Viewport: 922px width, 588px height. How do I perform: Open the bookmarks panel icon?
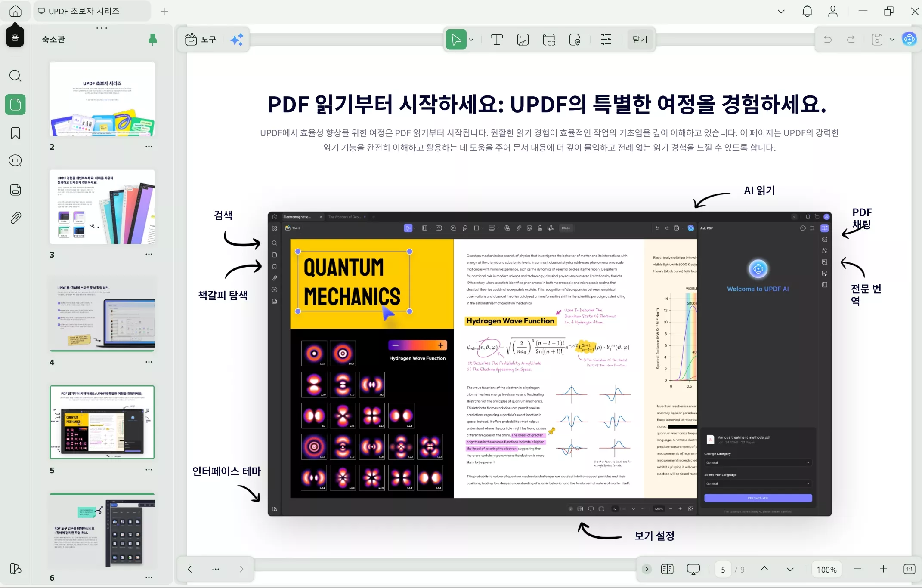coord(15,133)
